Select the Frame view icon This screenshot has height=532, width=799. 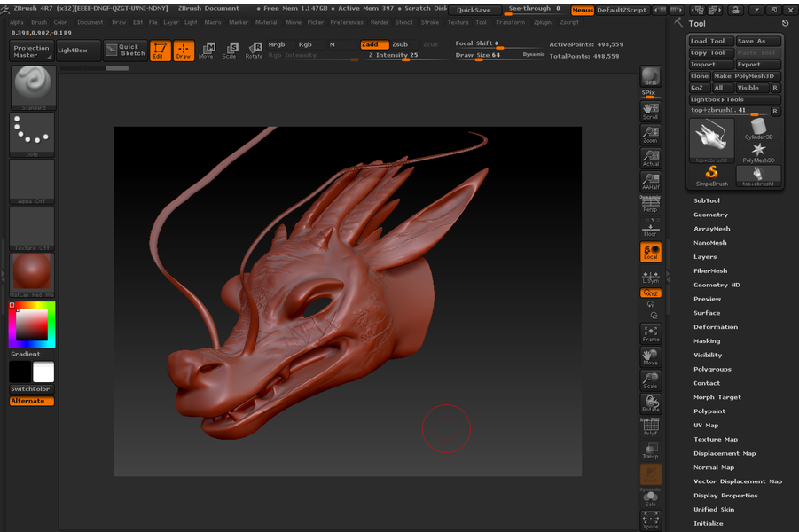click(651, 333)
